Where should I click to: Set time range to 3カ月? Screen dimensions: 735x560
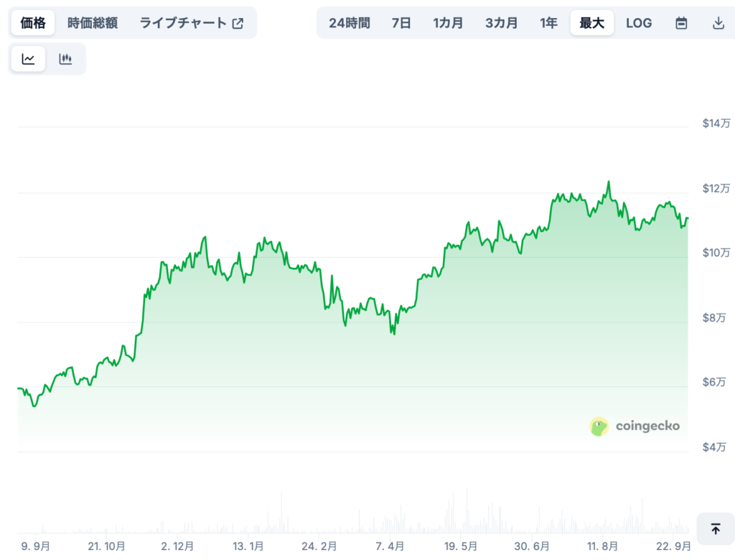click(501, 23)
